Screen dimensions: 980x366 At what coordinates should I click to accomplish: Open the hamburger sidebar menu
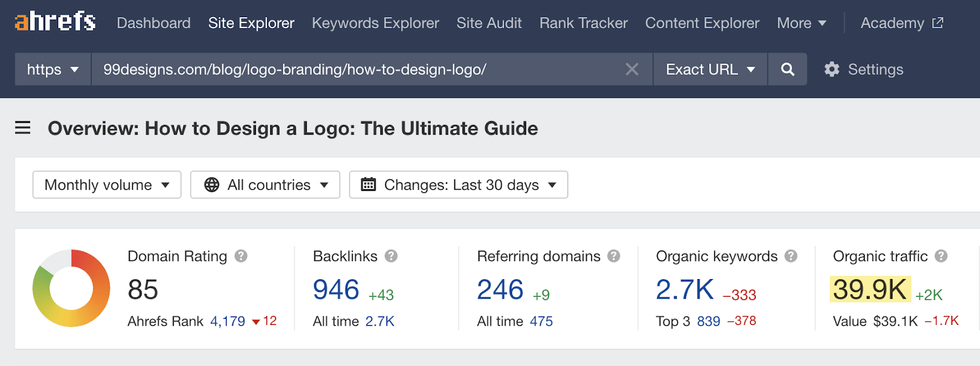(x=23, y=128)
